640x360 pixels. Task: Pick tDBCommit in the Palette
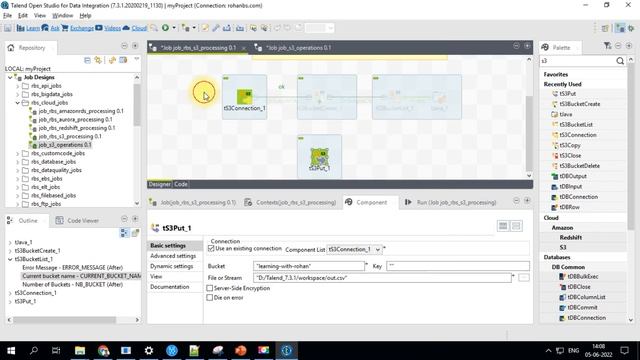pyautogui.click(x=582, y=307)
